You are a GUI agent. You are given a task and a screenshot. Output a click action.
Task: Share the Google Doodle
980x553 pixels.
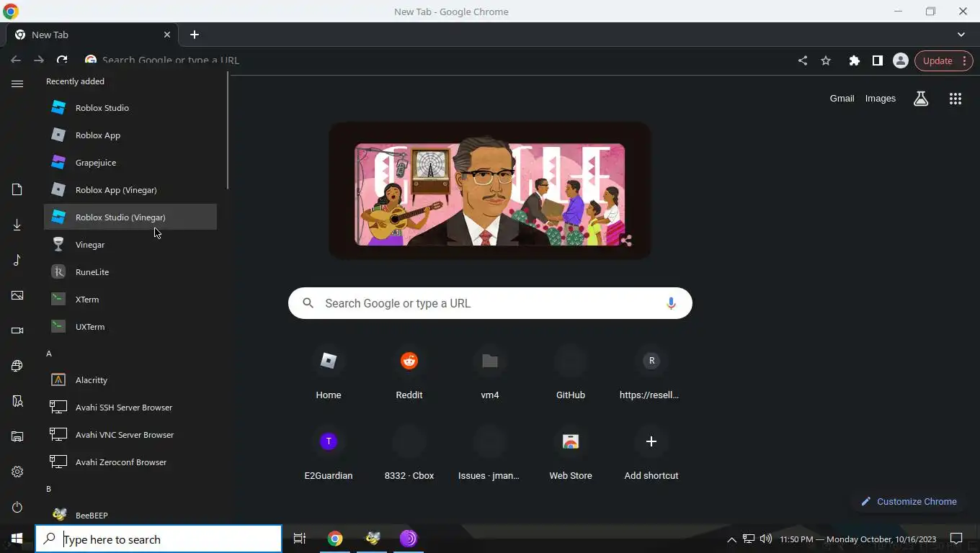(x=625, y=240)
